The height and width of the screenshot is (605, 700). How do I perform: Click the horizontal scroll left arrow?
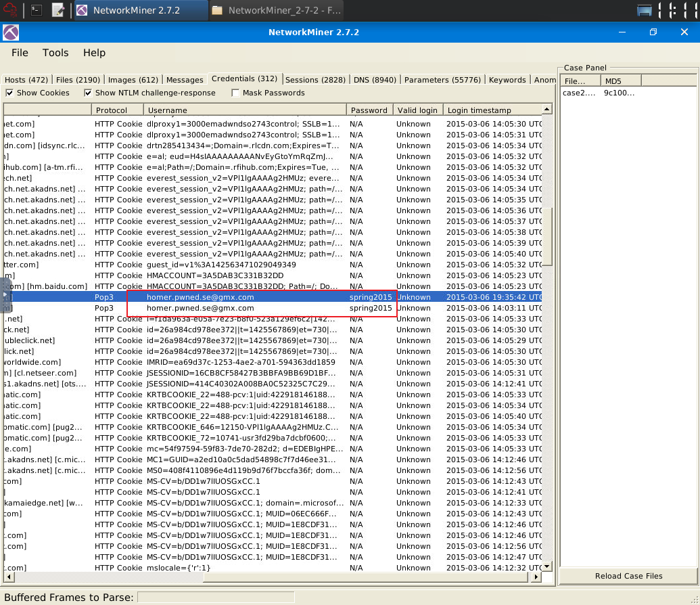(9, 577)
